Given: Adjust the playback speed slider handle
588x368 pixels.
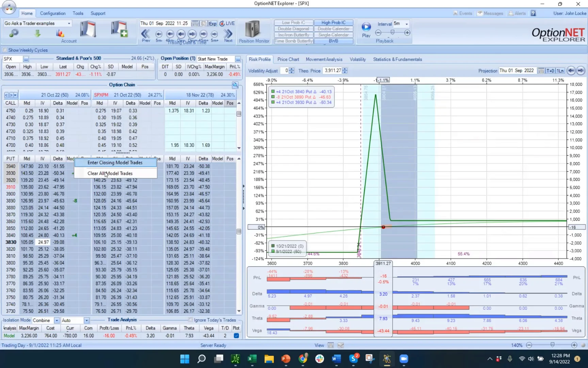Looking at the screenshot, I should coord(392,32).
